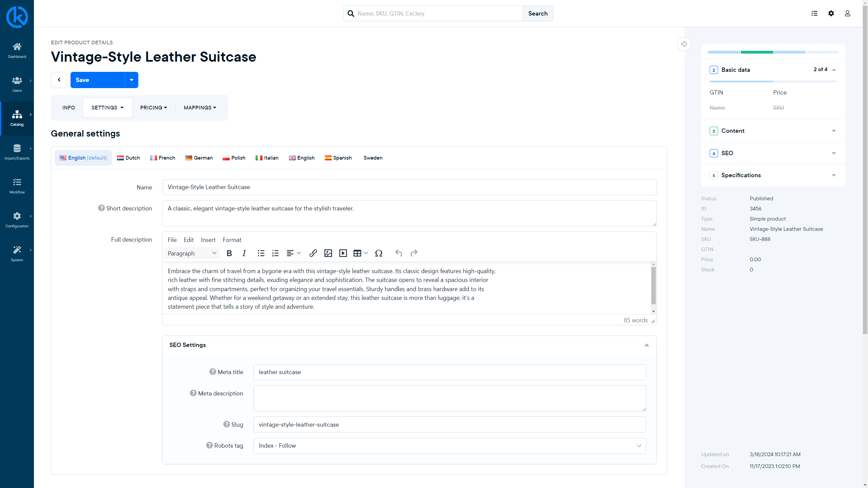Open the text alignment options
This screenshot has height=488, width=868.
pyautogui.click(x=294, y=253)
